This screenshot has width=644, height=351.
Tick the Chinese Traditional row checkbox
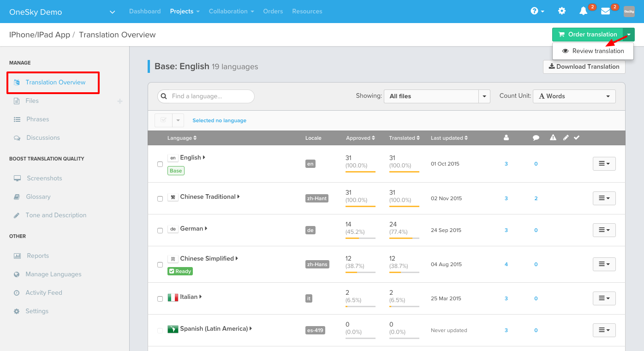[x=160, y=199]
